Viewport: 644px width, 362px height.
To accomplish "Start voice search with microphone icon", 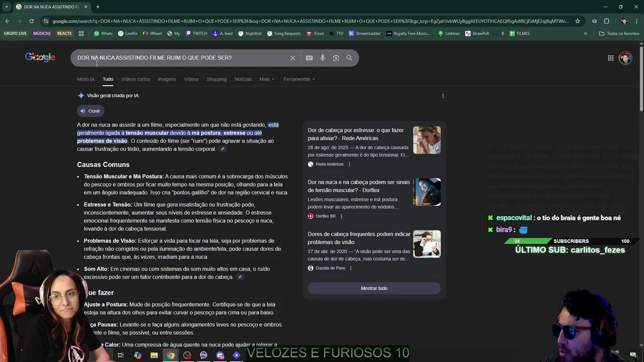I will [323, 58].
